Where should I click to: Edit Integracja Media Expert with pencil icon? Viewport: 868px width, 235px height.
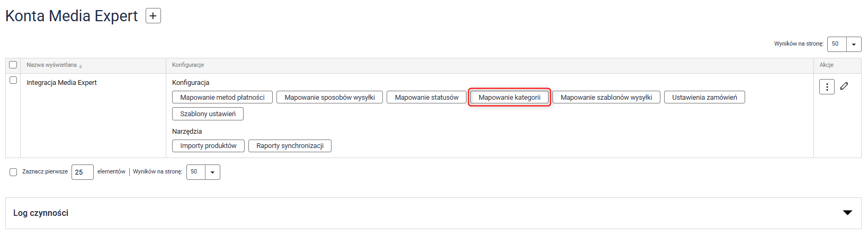[x=844, y=86]
